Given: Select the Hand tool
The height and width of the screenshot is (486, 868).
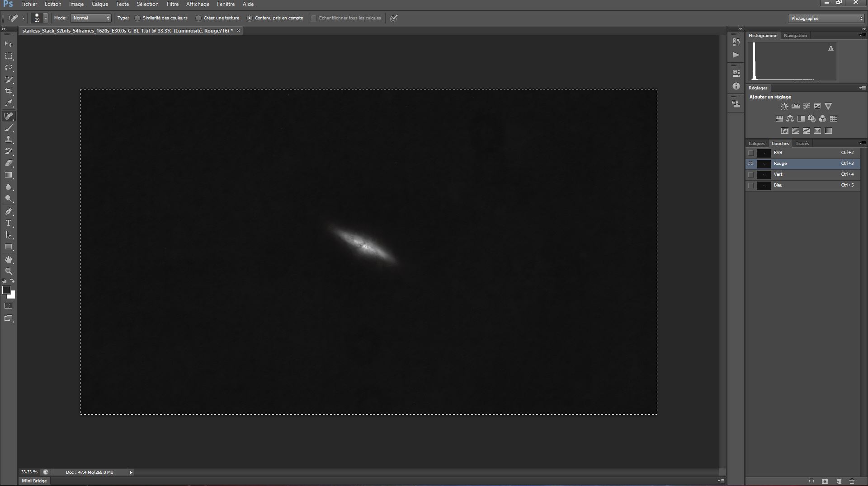Looking at the screenshot, I should tap(9, 260).
